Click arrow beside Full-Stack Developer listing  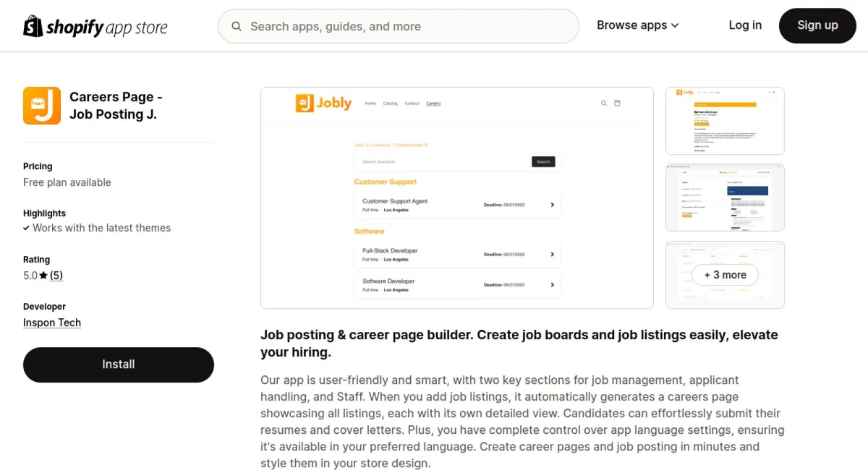pos(552,255)
